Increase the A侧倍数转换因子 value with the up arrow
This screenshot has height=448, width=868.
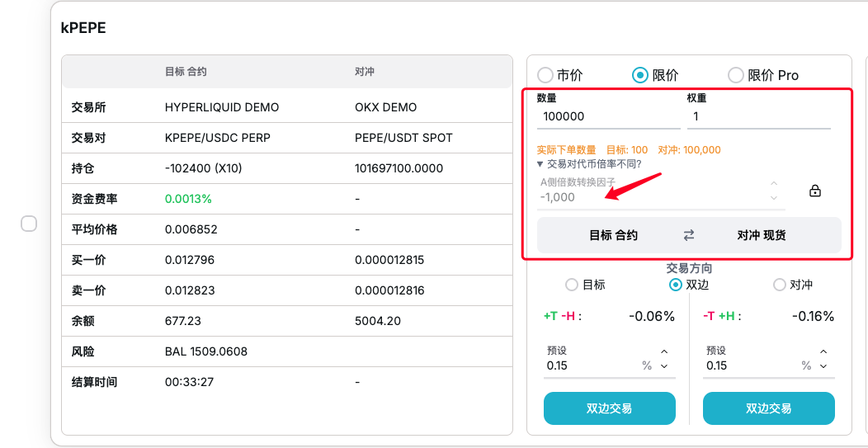point(774,183)
